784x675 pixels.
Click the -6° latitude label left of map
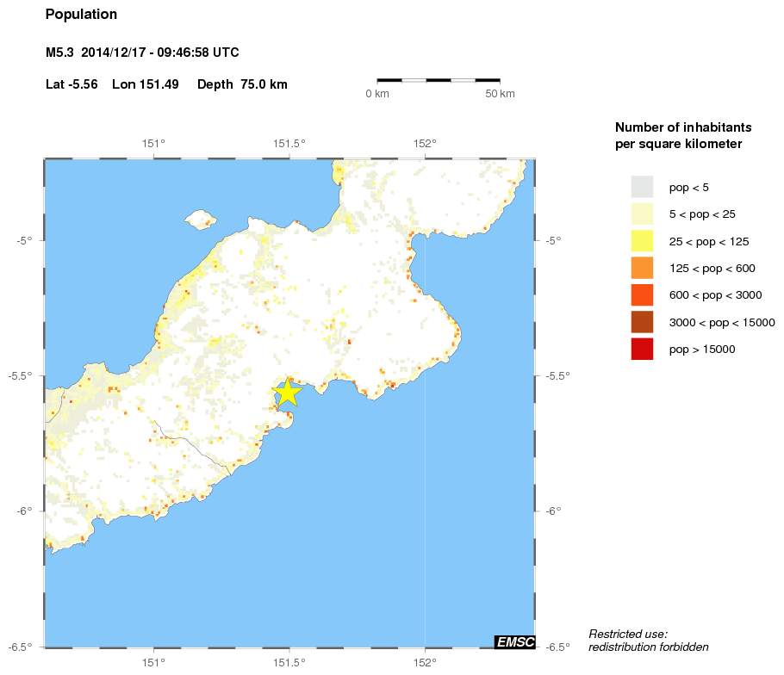(x=24, y=511)
